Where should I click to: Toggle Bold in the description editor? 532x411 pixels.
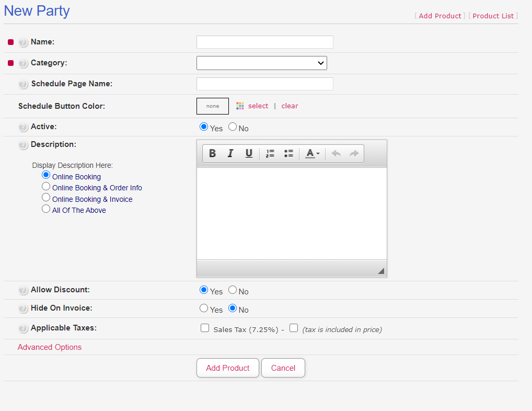[x=212, y=153]
